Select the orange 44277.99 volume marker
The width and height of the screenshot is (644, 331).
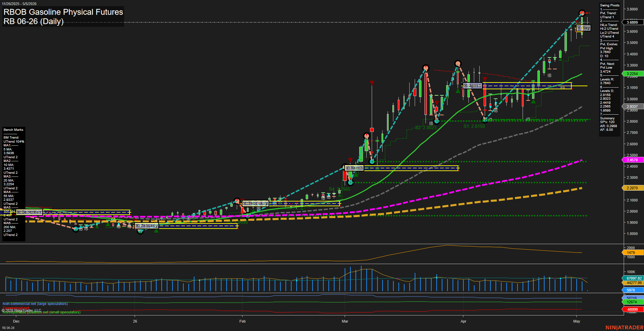coord(633,283)
